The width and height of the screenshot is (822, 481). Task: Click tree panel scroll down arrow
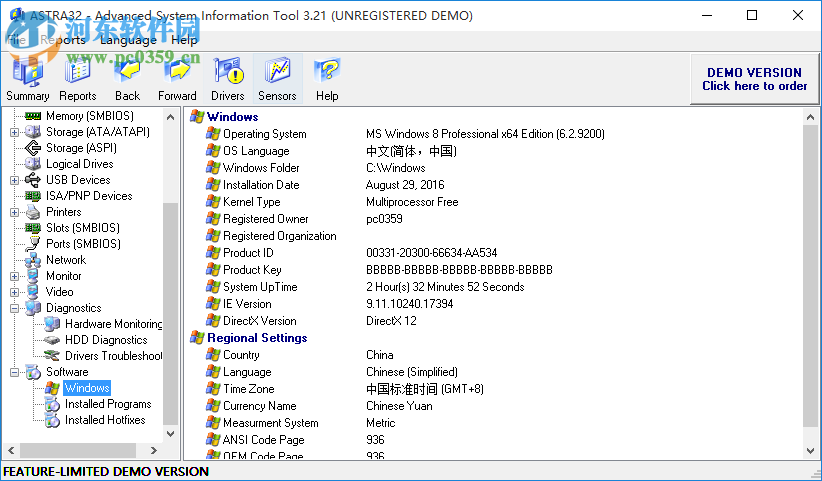(170, 434)
